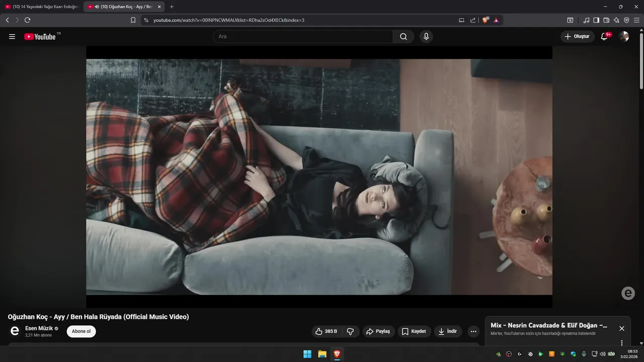Open YouTube notifications bell
644x362 pixels.
click(x=605, y=36)
